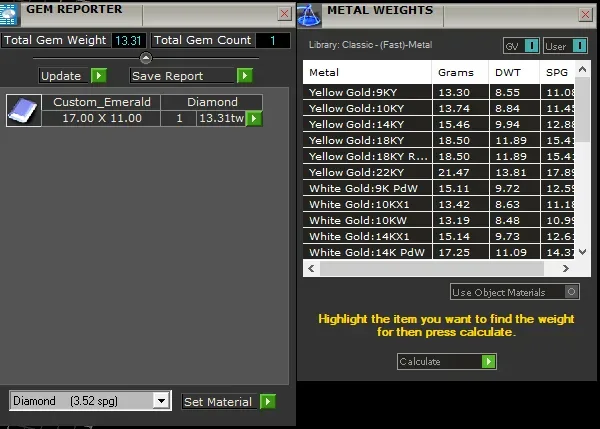
Task: Select the Yellow Gold:10KY row
Action: [439, 108]
